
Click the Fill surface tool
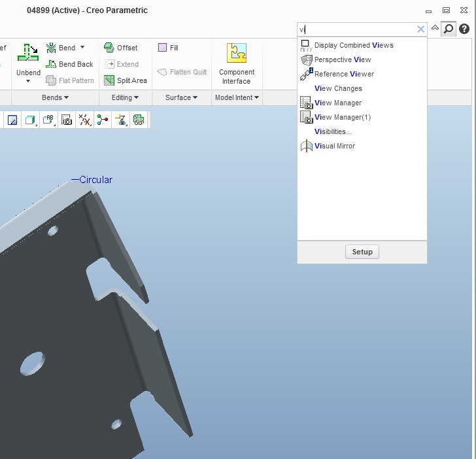coord(168,48)
